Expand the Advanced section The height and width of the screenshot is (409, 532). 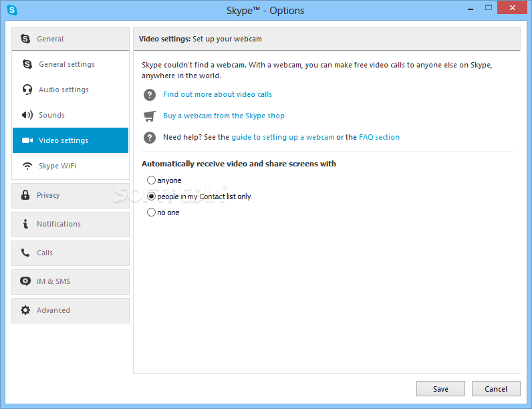point(71,311)
